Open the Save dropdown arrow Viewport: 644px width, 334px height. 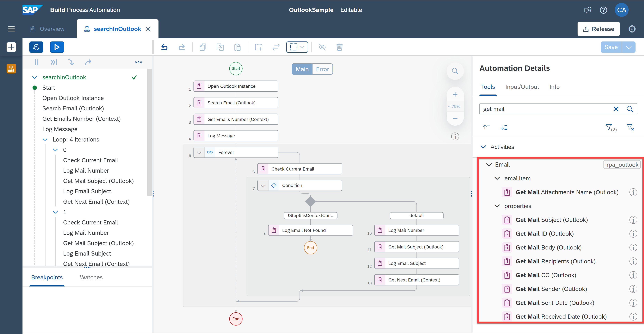click(x=629, y=47)
